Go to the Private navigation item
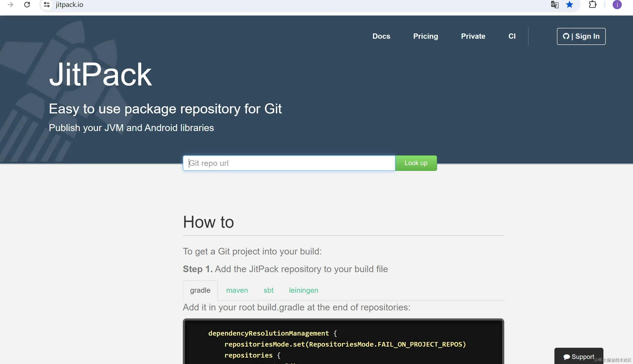Image resolution: width=633 pixels, height=364 pixels. [x=473, y=36]
